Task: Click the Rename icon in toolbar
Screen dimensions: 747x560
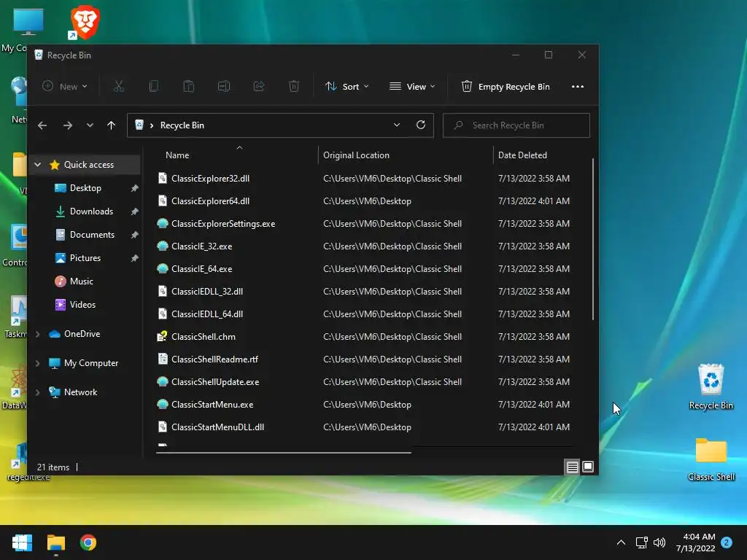Action: coord(224,86)
